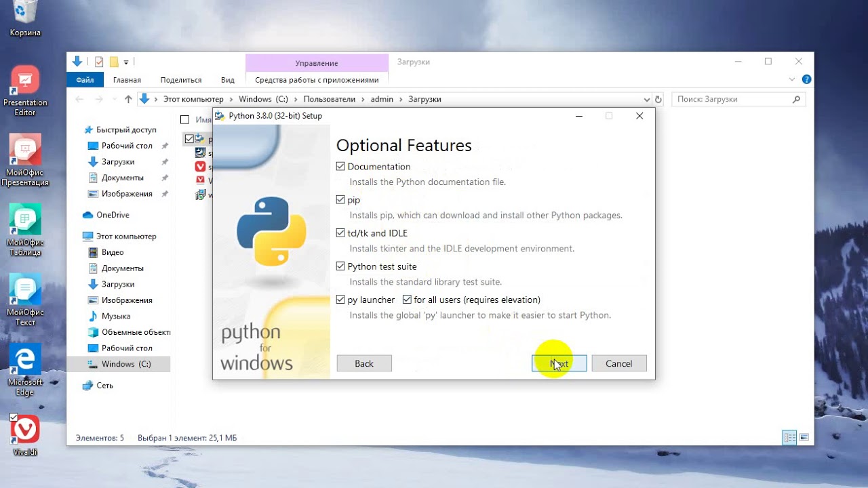This screenshot has width=868, height=488.
Task: Select Объемные объекты in navigation pane
Action: point(130,332)
